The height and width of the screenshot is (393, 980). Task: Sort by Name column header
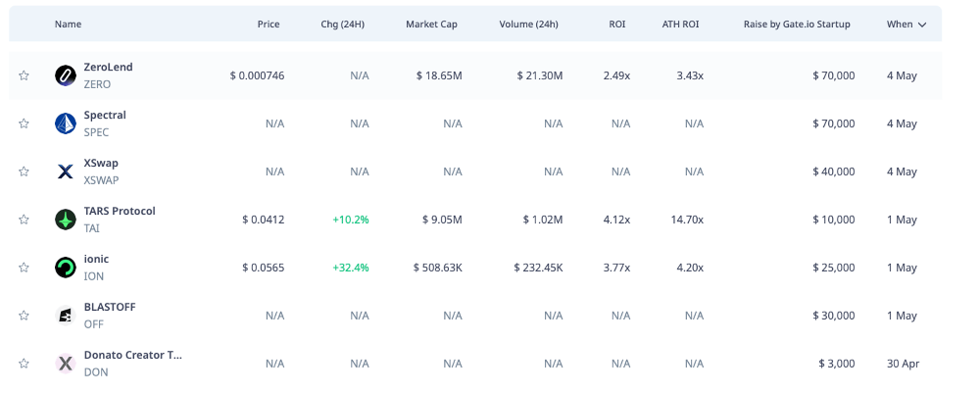[x=69, y=25]
